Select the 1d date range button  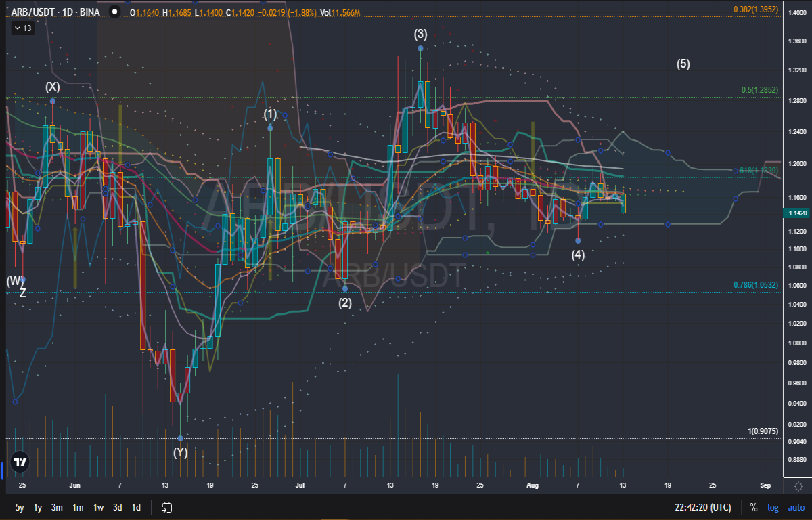(136, 507)
